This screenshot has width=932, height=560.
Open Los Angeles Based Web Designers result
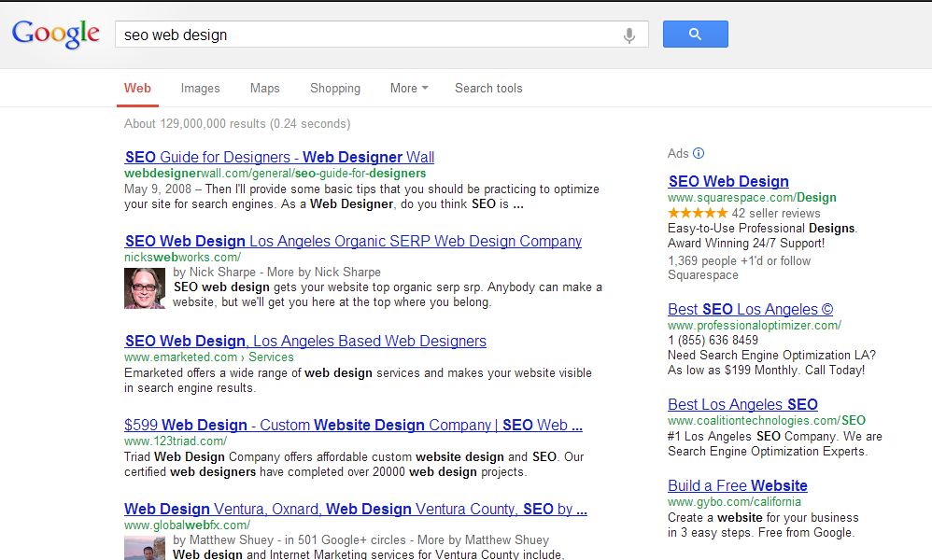pos(305,342)
